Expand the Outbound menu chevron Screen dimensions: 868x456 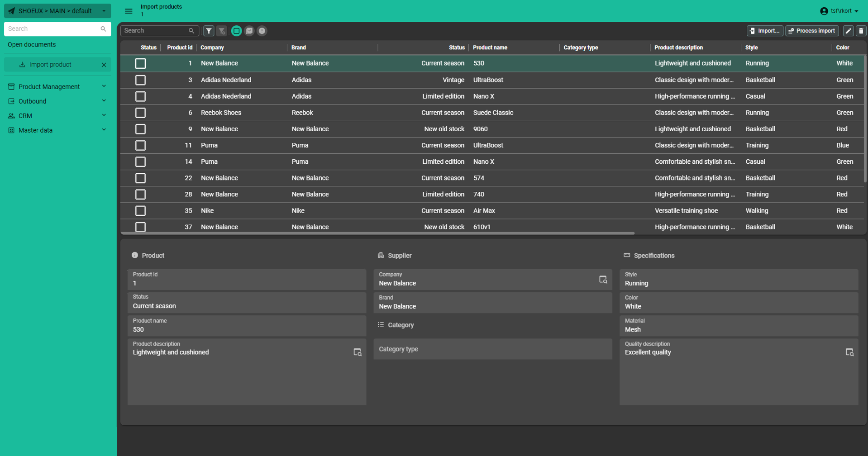(x=104, y=100)
